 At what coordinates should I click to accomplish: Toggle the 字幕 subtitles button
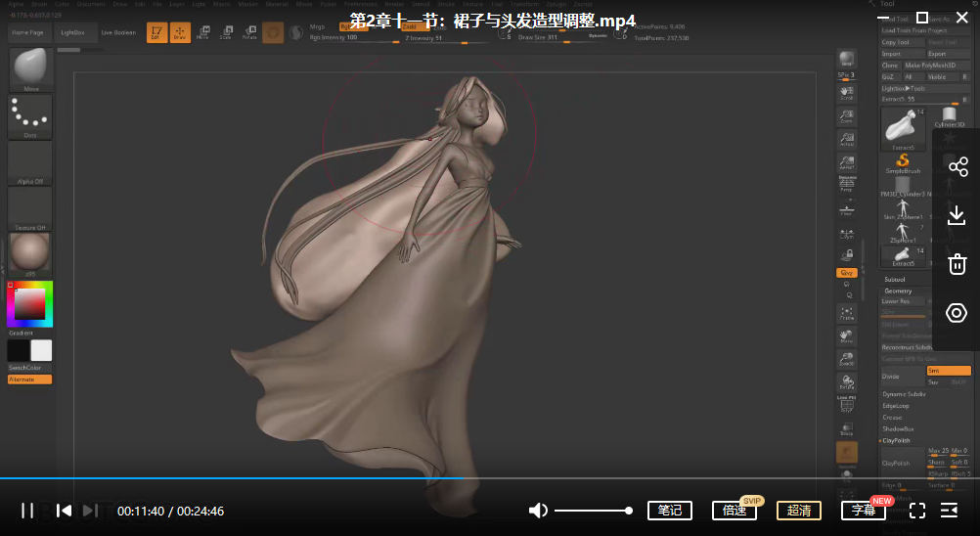click(x=864, y=511)
